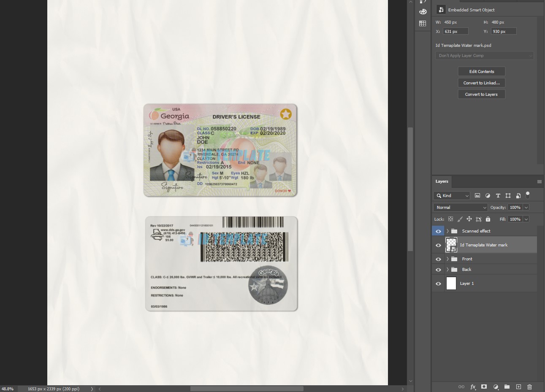
Task: Open the Kind filter type dropdown
Action: tap(452, 195)
